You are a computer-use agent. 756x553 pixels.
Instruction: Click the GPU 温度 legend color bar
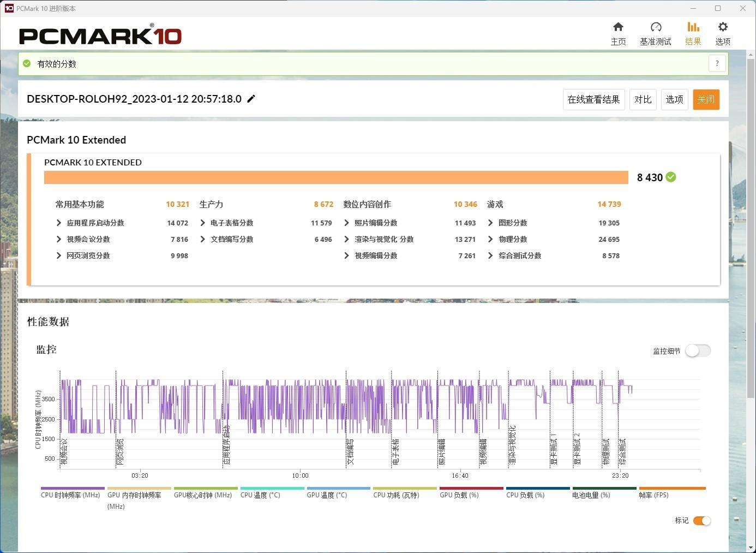339,489
